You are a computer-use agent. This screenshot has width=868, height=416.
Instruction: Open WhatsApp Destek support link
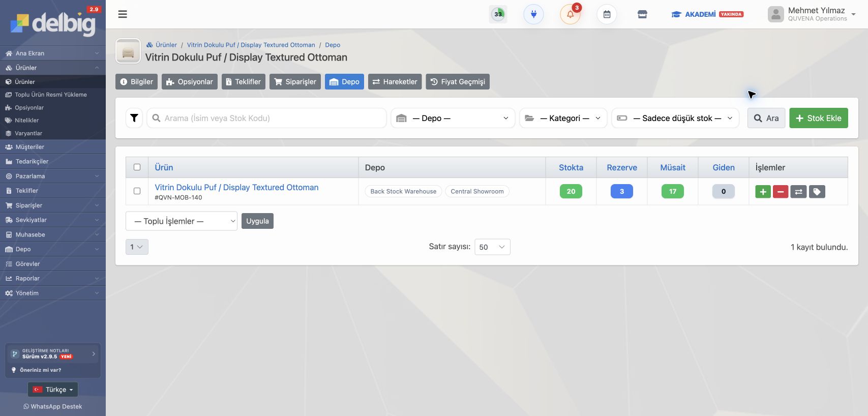(x=53, y=406)
